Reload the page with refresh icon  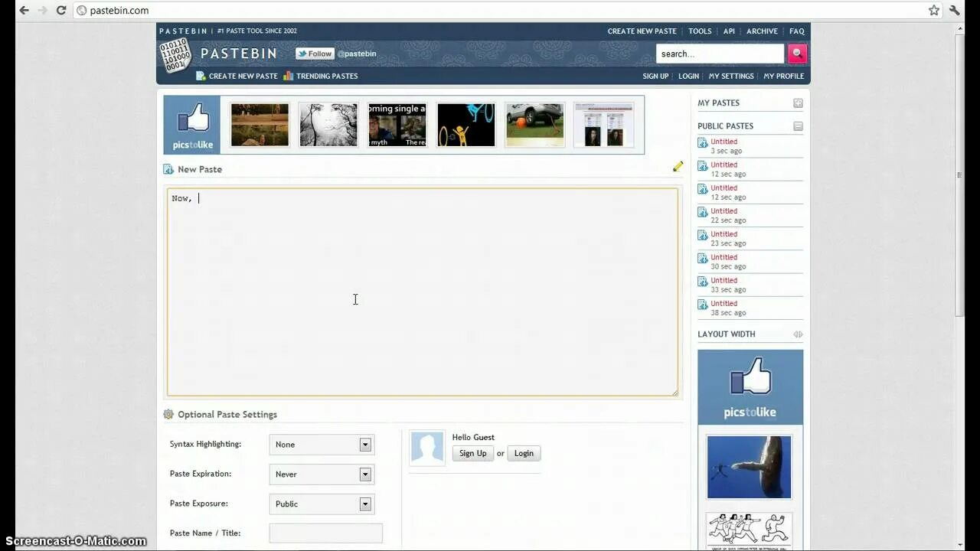61,10
